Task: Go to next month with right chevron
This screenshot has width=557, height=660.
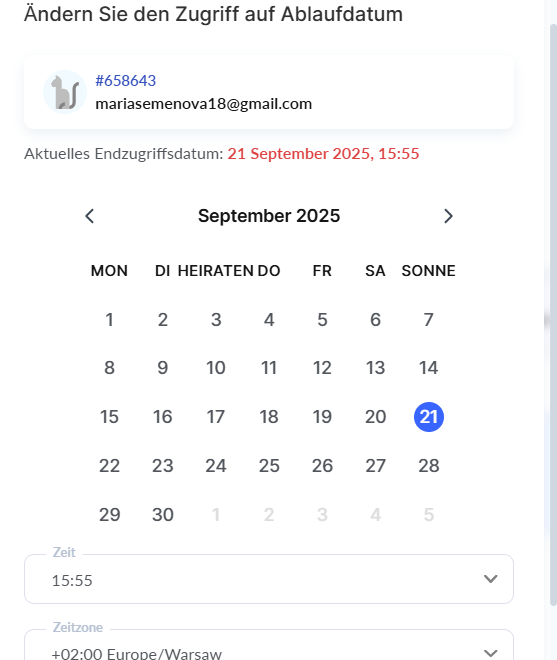Action: coord(448,216)
